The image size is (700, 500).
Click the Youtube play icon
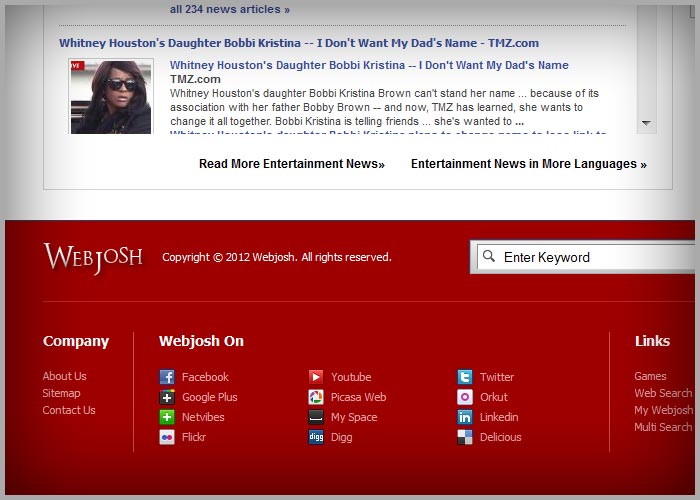pos(316,377)
